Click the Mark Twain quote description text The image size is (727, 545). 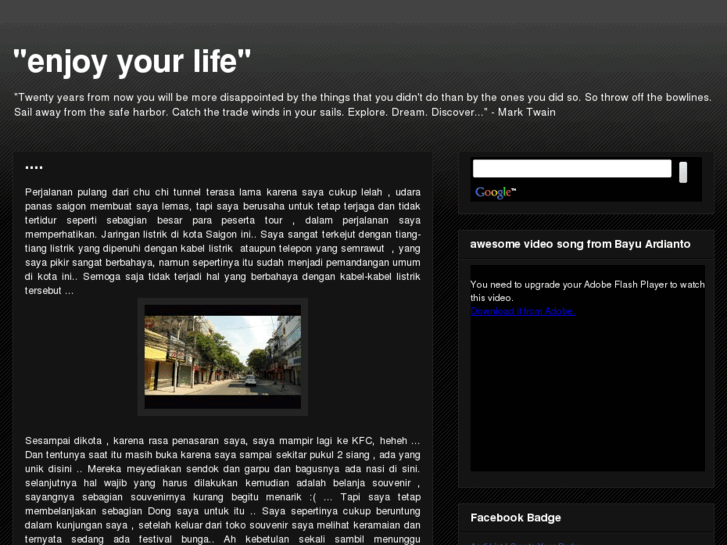point(363,105)
